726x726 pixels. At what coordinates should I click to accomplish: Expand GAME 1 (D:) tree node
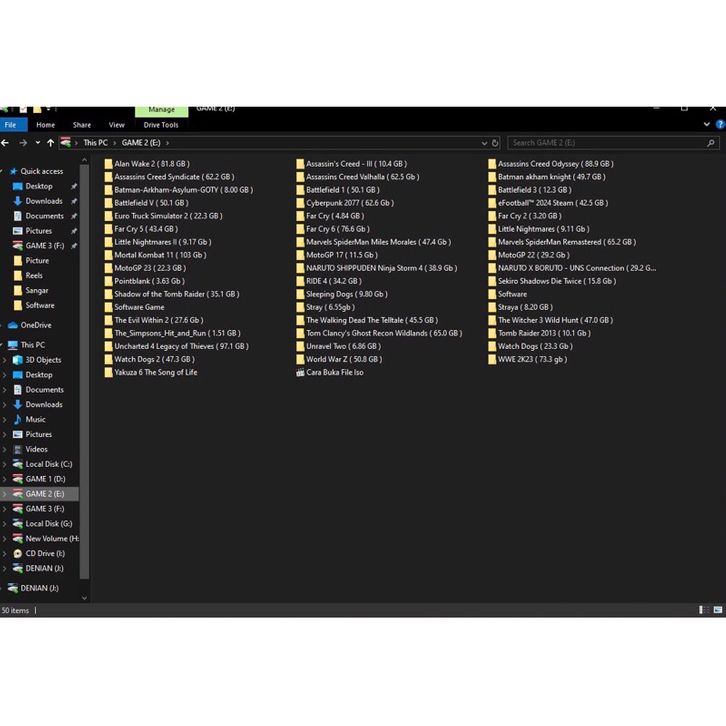[x=5, y=479]
